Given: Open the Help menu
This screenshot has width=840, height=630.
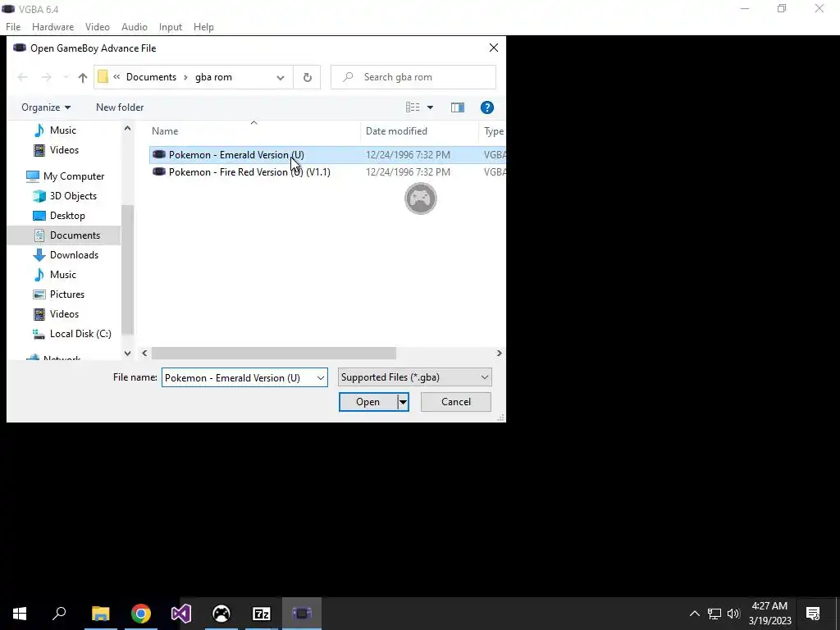Looking at the screenshot, I should 203,27.
